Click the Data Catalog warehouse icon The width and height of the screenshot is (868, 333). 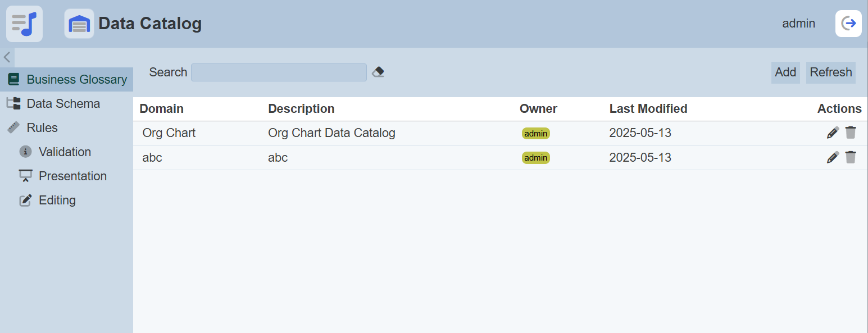click(79, 24)
